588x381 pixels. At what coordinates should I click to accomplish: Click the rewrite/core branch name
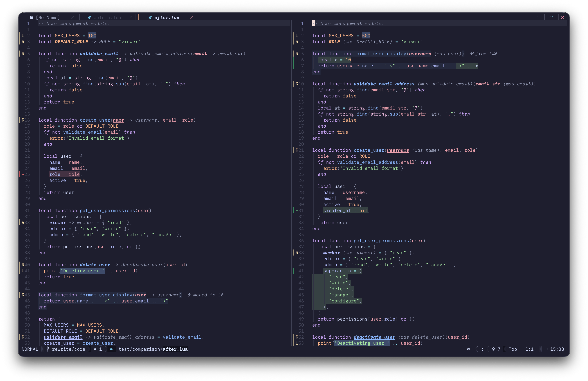point(68,349)
